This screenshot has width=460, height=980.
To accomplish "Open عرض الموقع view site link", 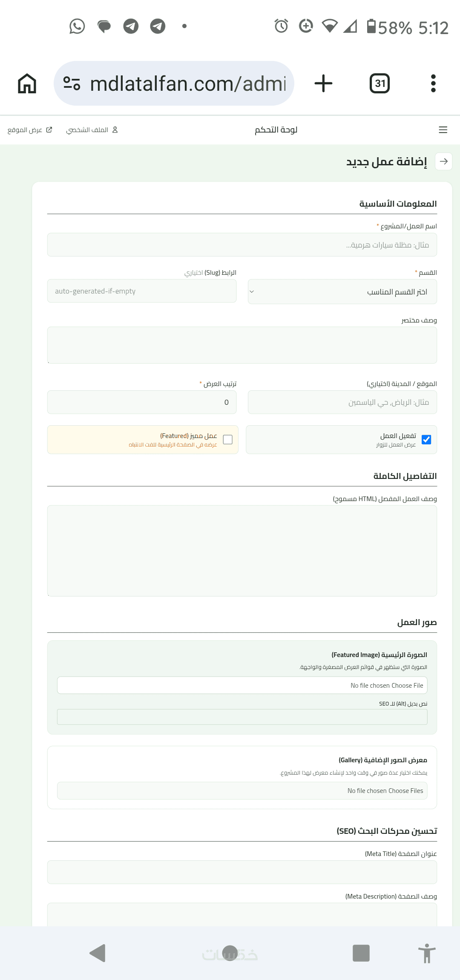I will pyautogui.click(x=30, y=130).
